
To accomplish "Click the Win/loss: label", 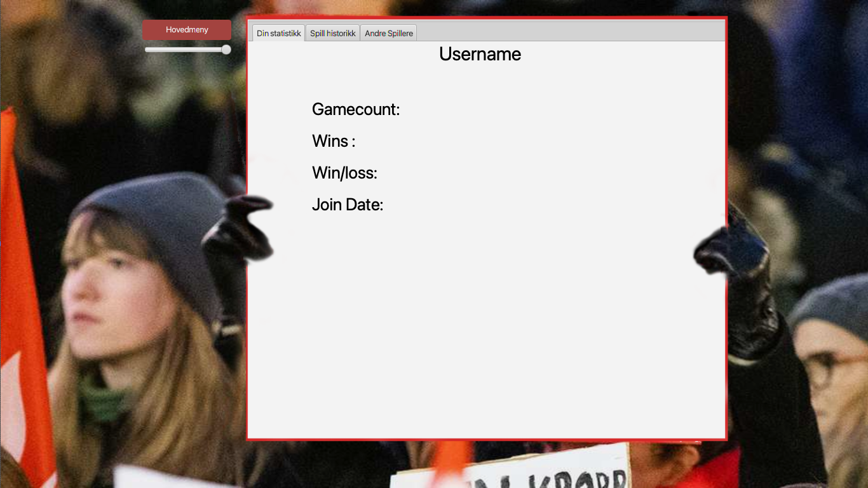I will [344, 173].
